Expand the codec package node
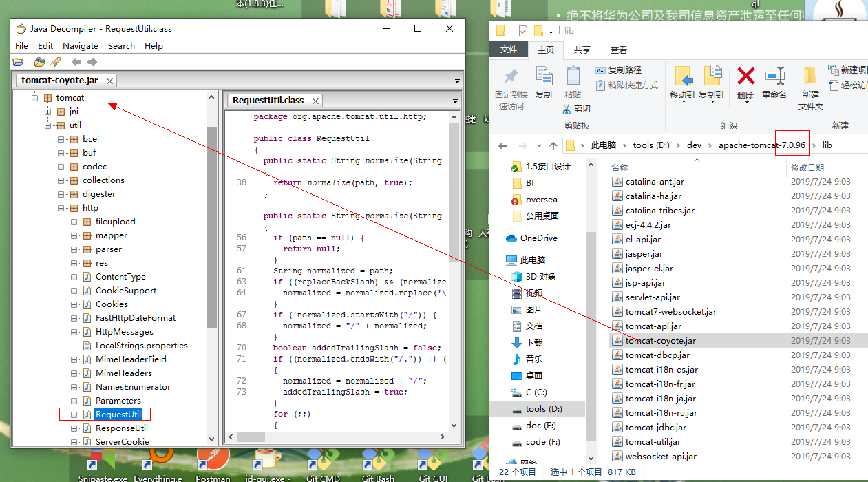Screen dimensions: 868x482 coord(61,167)
